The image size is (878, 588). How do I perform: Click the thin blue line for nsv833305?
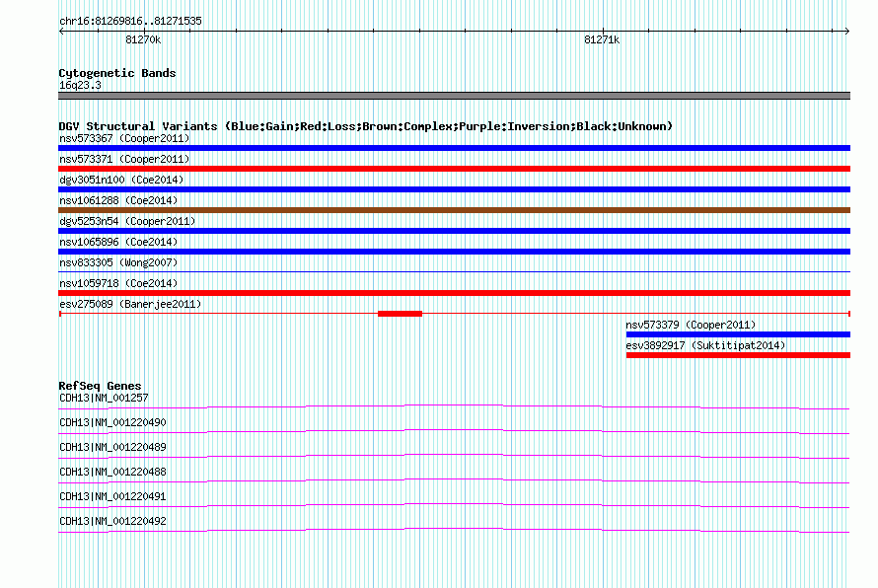(454, 272)
